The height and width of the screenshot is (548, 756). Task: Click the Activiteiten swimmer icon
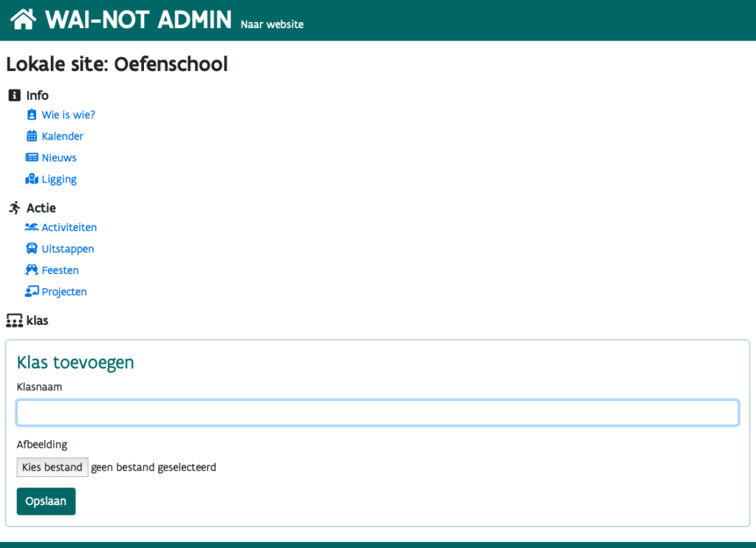(32, 227)
